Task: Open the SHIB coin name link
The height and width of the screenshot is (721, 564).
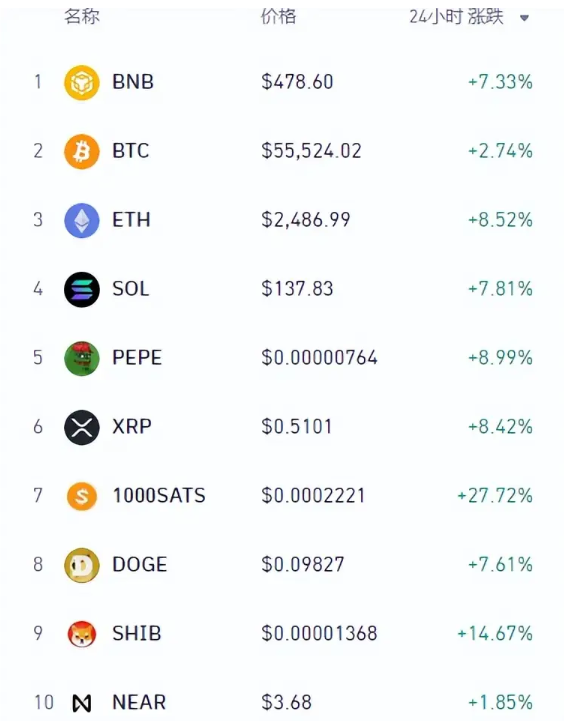Action: (137, 634)
